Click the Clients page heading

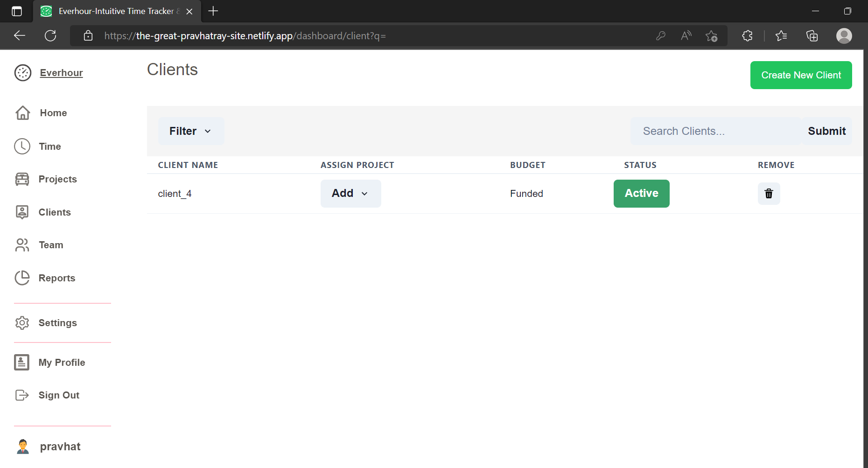coord(172,70)
